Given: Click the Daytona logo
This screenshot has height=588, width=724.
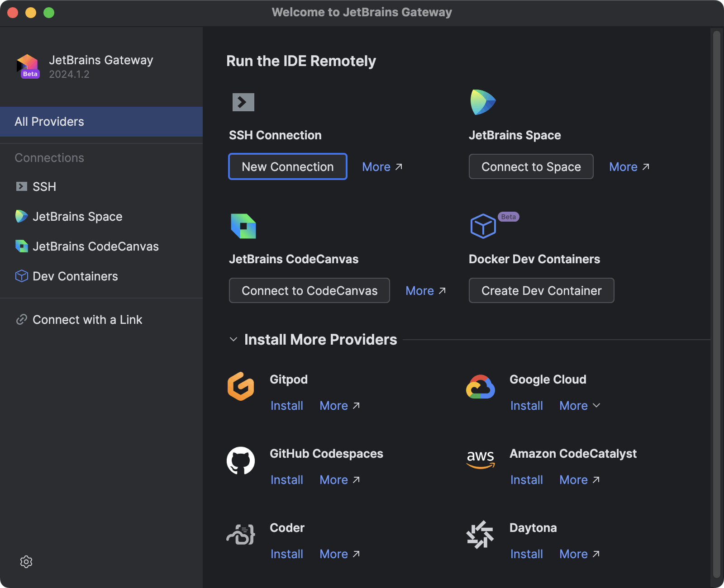Looking at the screenshot, I should [x=480, y=535].
